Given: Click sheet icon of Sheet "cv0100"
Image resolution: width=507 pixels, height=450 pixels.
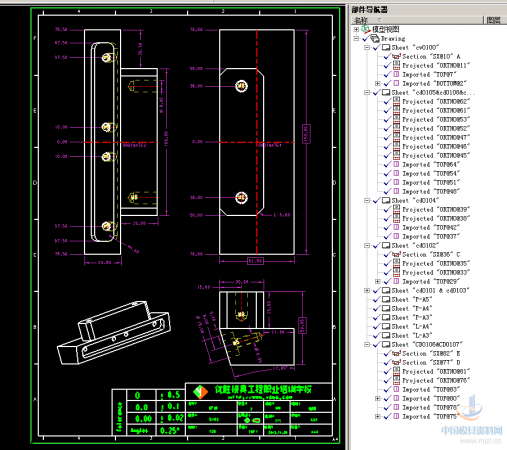Looking at the screenshot, I should click(386, 47).
